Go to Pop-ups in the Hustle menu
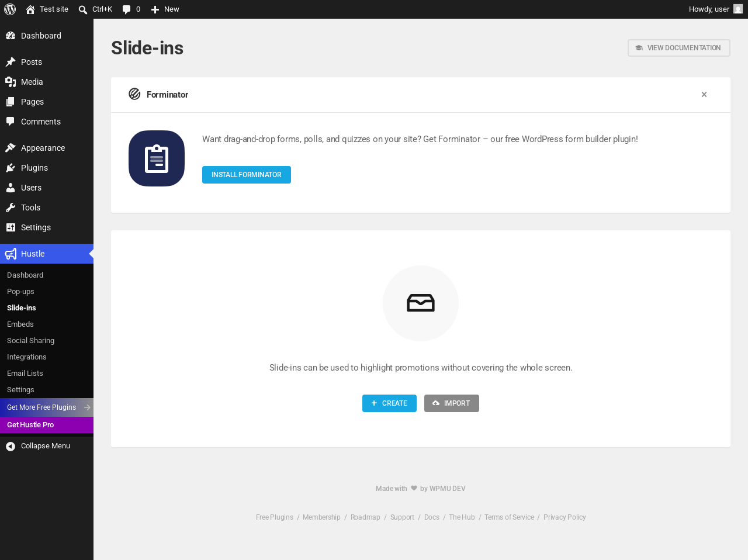Viewport: 748px width, 560px height. [x=20, y=292]
